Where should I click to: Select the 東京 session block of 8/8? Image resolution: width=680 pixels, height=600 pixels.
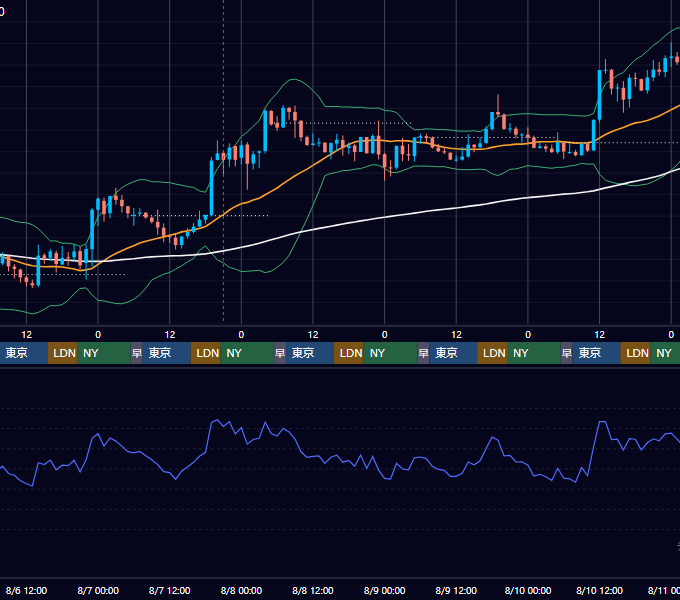(x=310, y=353)
